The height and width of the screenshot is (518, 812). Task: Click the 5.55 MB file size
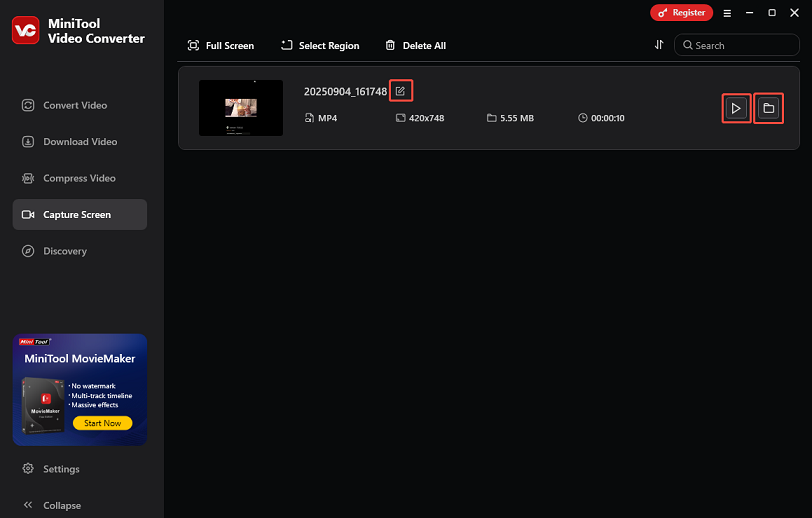click(517, 118)
